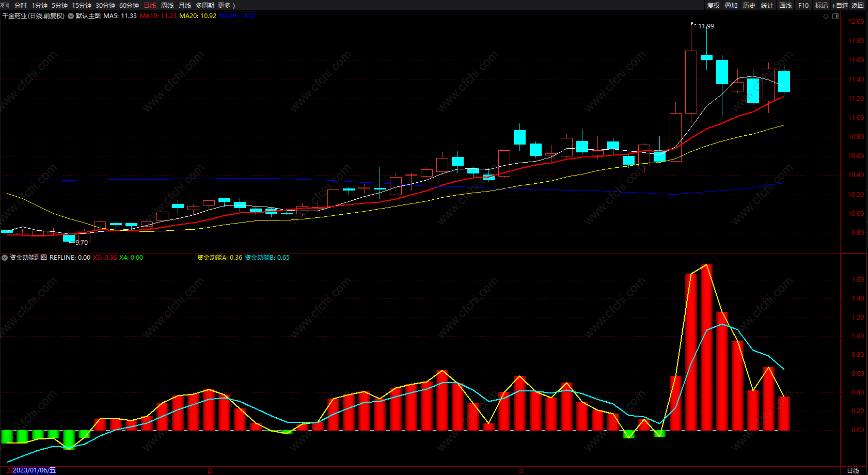Click the 11.99 high price marker

[706, 26]
